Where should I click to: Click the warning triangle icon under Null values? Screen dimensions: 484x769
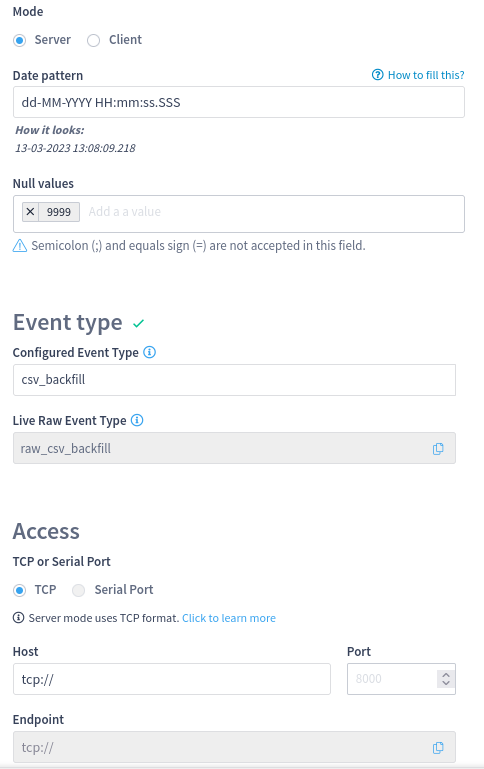(x=20, y=245)
